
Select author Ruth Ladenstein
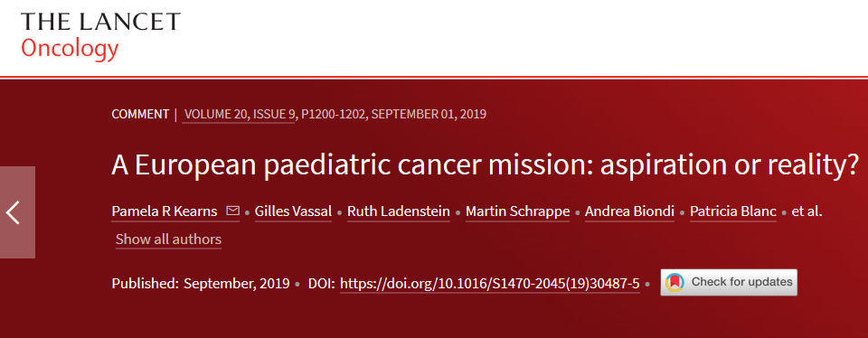[x=399, y=211]
